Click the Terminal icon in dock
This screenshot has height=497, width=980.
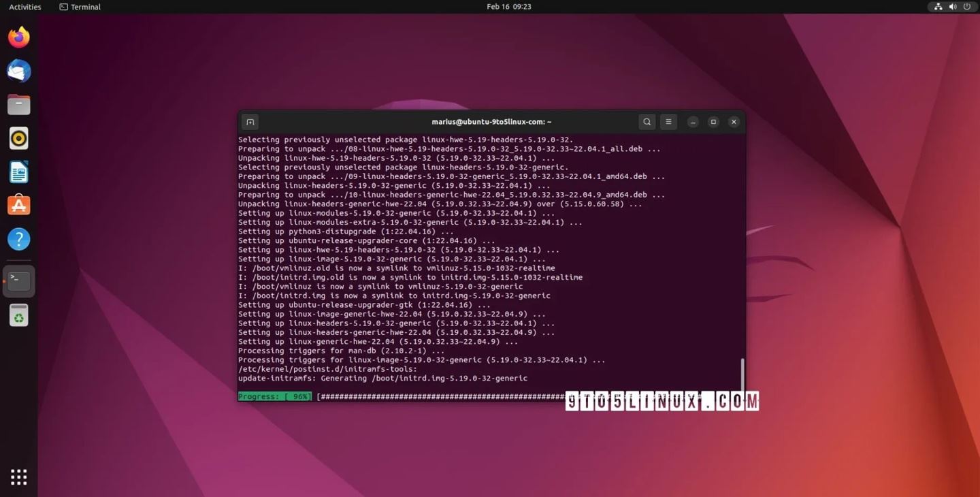pyautogui.click(x=19, y=280)
